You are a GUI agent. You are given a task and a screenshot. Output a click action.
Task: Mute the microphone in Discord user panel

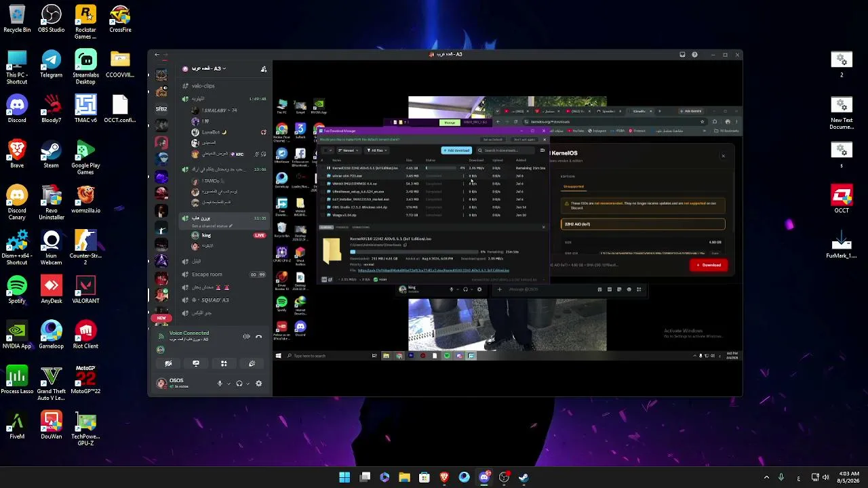[219, 384]
